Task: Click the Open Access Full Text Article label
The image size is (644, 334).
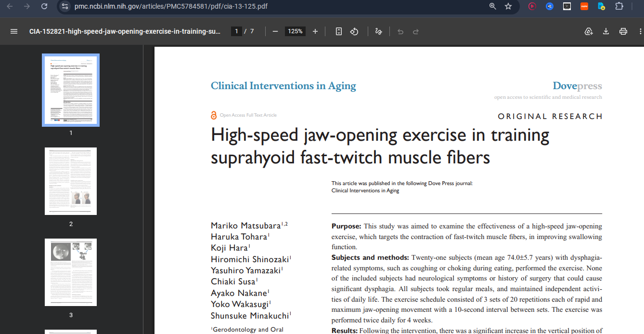Action: pos(248,115)
